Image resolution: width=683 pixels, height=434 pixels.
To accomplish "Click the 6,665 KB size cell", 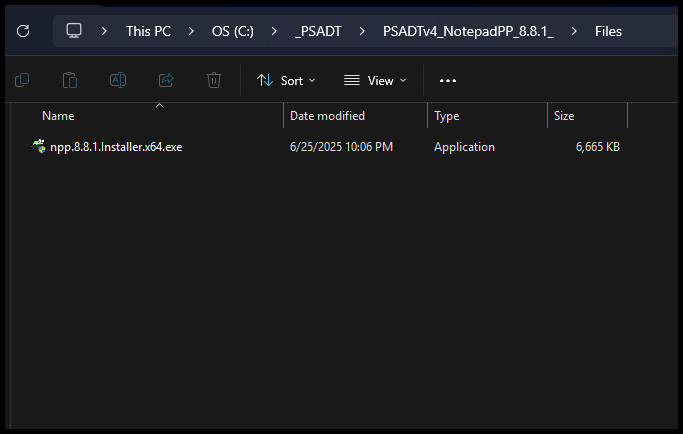I will click(x=598, y=147).
